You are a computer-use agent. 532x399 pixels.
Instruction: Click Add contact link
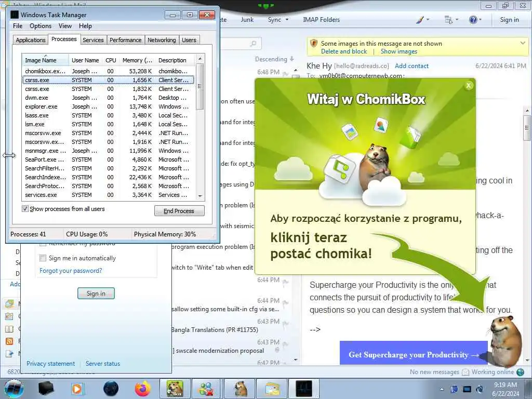click(x=411, y=66)
